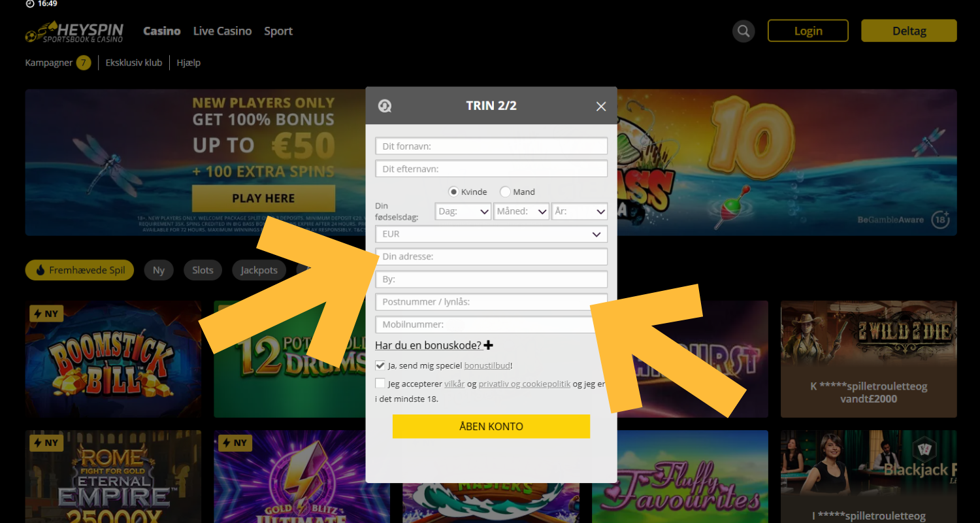This screenshot has height=523, width=980.
Task: Click the Deltag button
Action: (x=909, y=31)
